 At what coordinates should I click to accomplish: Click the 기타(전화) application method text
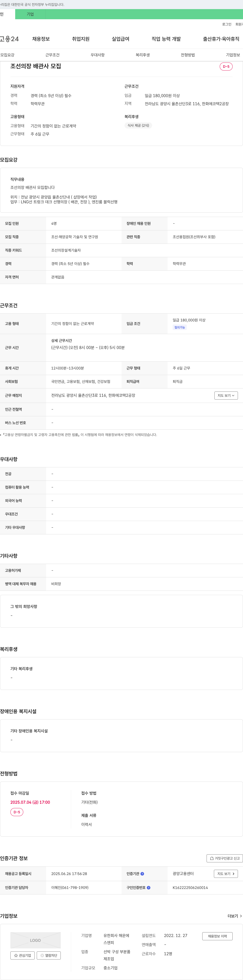pos(90,802)
